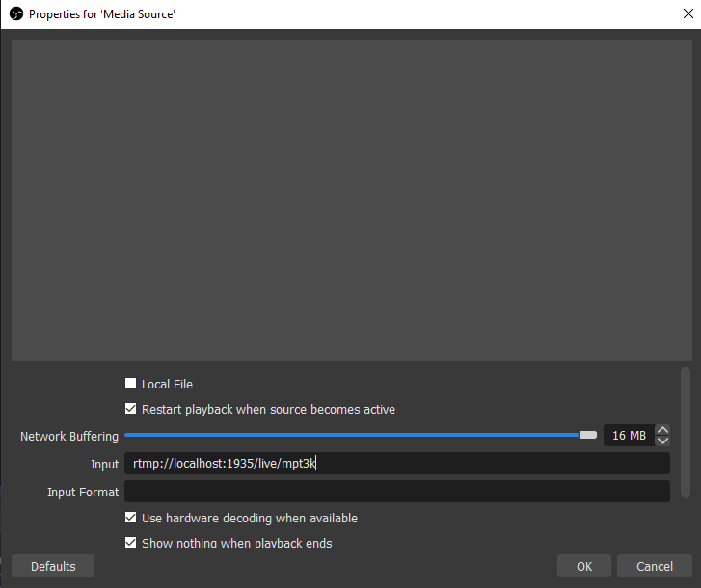
Task: Click the Network Buffering label
Action: [x=69, y=437]
